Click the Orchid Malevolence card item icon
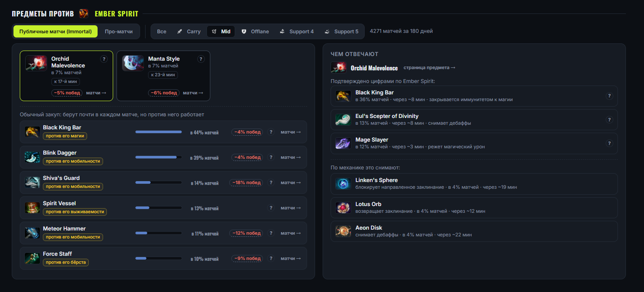This screenshot has width=644, height=292. tap(36, 63)
